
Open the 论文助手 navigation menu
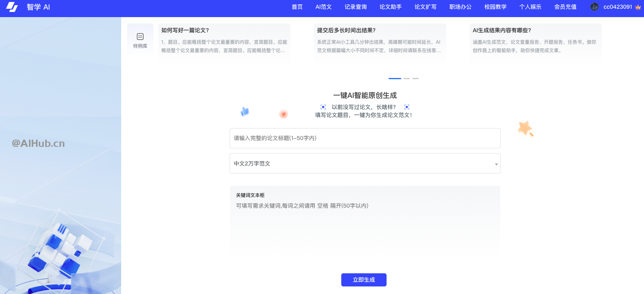pos(390,7)
